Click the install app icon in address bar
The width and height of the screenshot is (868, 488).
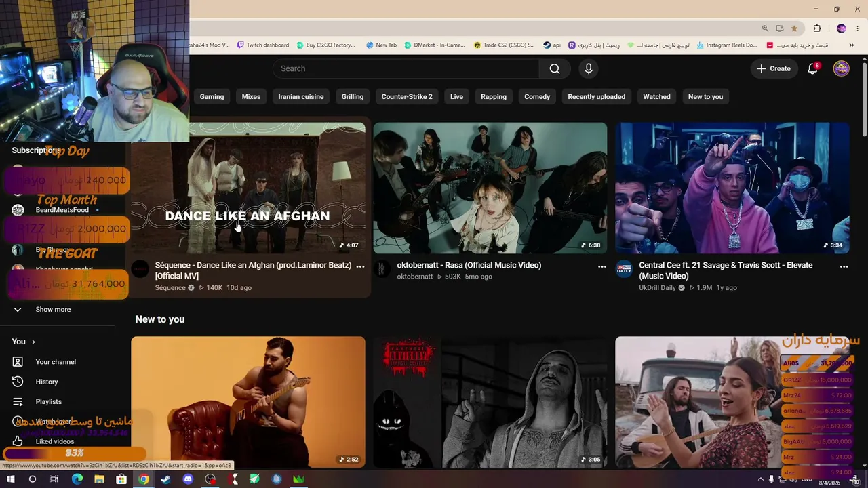click(780, 28)
